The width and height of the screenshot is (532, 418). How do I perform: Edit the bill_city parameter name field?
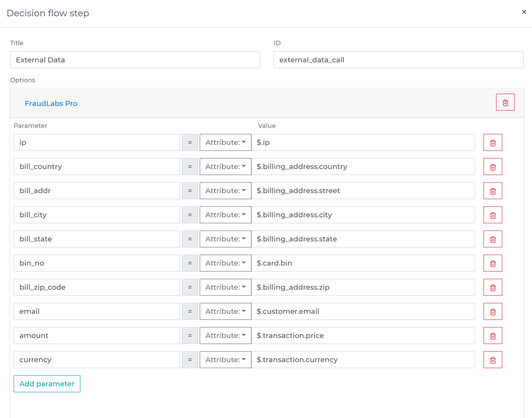[97, 215]
